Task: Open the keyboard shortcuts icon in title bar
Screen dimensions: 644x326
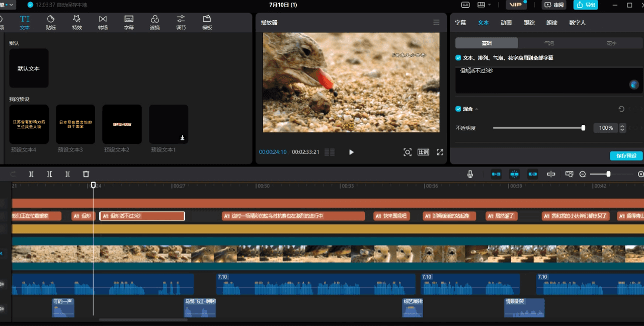Action: click(466, 5)
